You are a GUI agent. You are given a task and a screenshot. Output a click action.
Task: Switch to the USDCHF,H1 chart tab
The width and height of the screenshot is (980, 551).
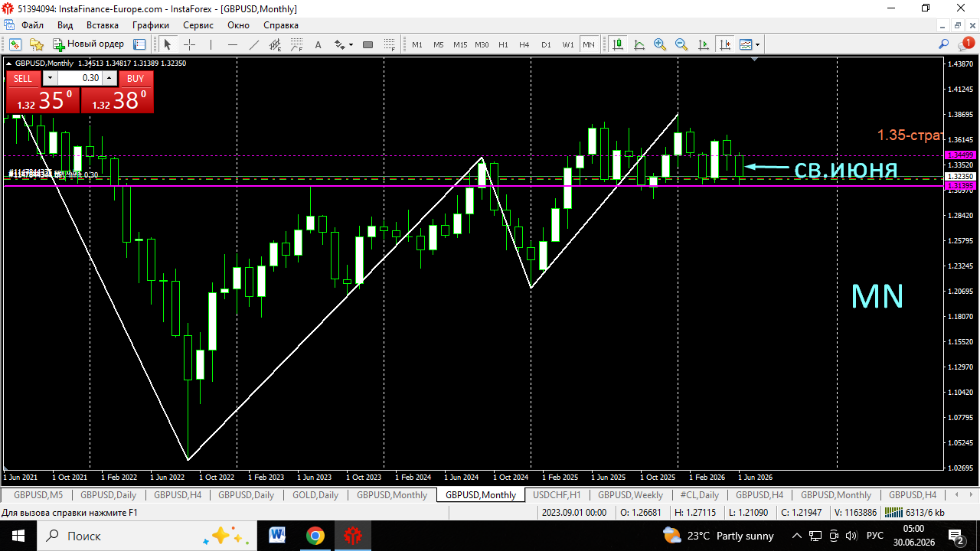(x=557, y=495)
